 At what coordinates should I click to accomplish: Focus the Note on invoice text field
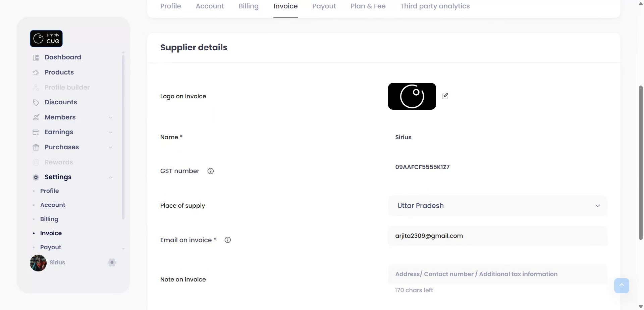coord(498,274)
